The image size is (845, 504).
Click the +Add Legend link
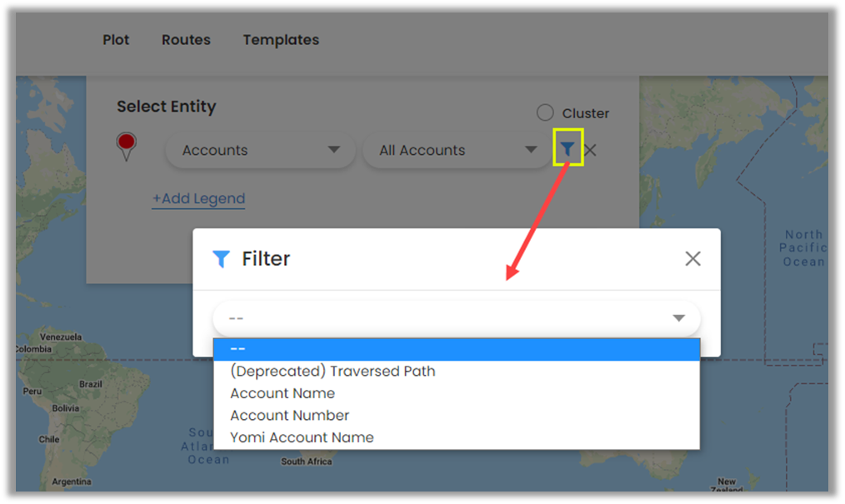pyautogui.click(x=198, y=199)
